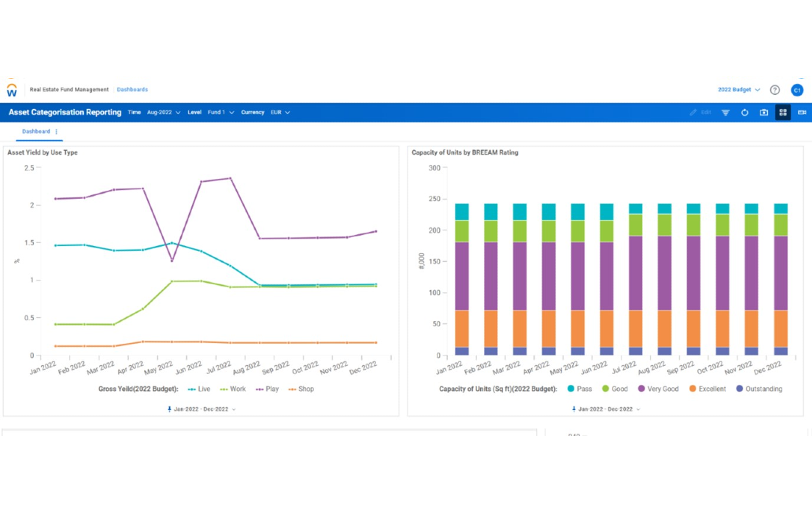This screenshot has width=812, height=508.
Task: Toggle the Pass rating in the legend
Action: 580,389
